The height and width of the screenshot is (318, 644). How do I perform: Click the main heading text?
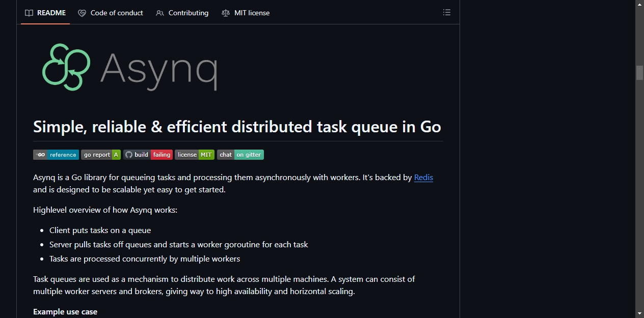237,127
